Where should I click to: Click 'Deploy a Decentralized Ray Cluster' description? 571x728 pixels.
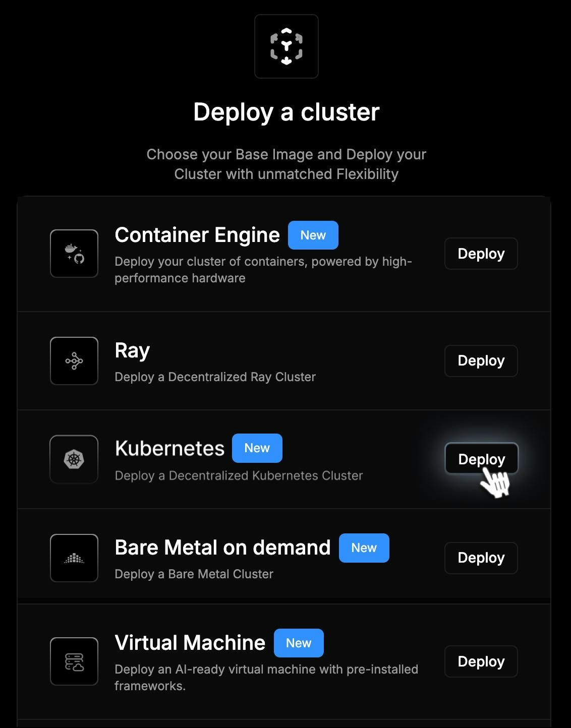pyautogui.click(x=215, y=377)
